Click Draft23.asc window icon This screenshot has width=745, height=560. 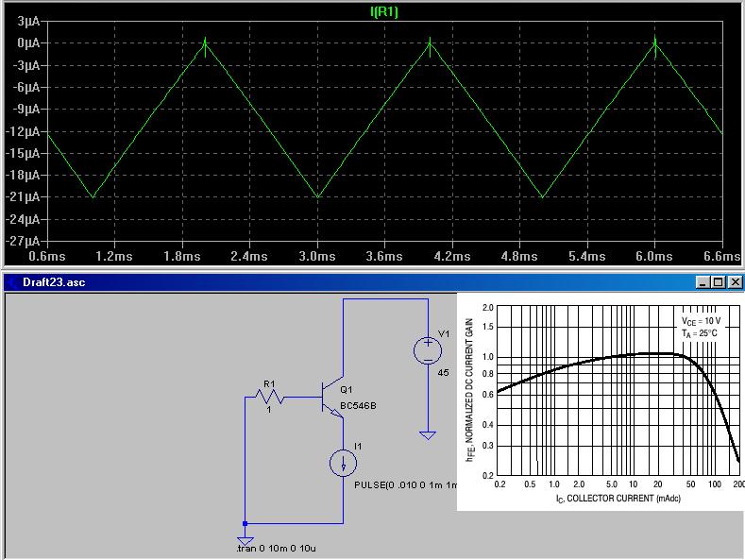point(12,282)
